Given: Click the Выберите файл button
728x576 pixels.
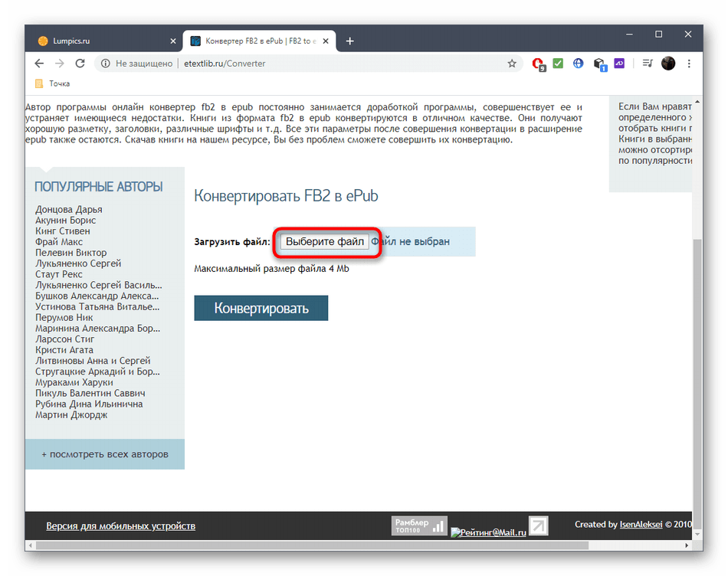Looking at the screenshot, I should coord(325,241).
